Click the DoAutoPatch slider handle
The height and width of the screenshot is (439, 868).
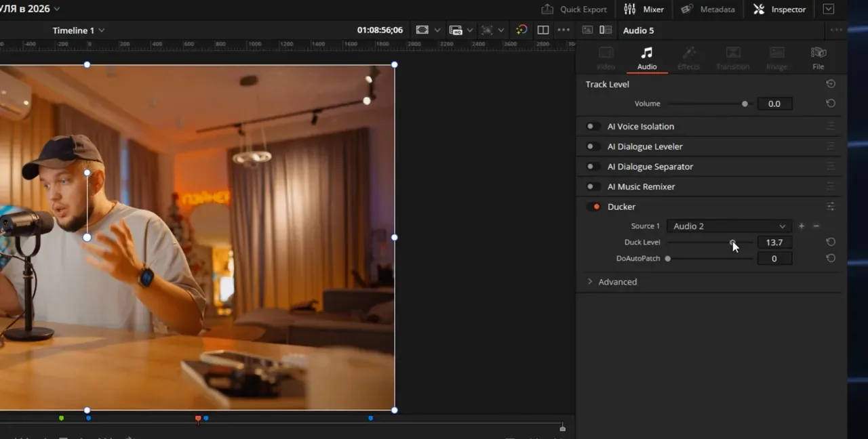668,258
